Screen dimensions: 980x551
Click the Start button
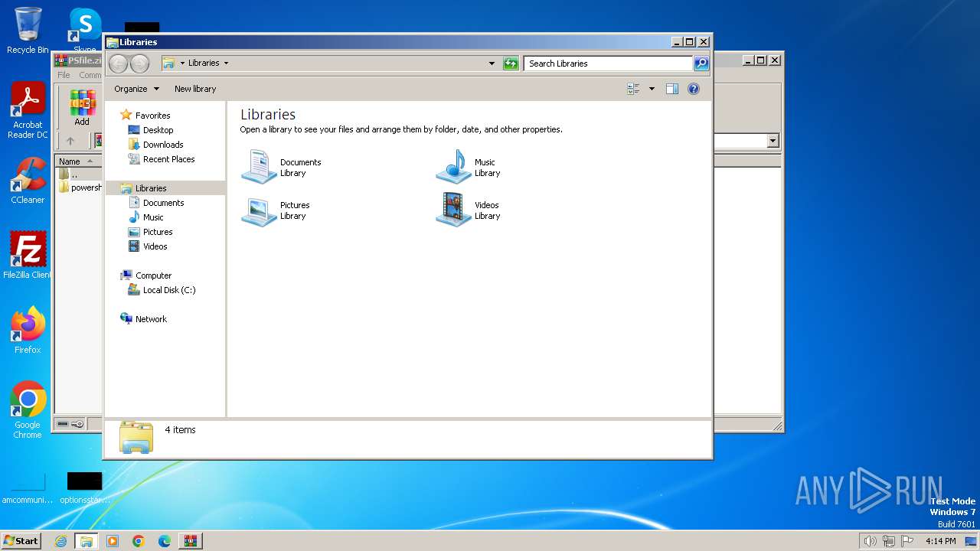coord(21,540)
